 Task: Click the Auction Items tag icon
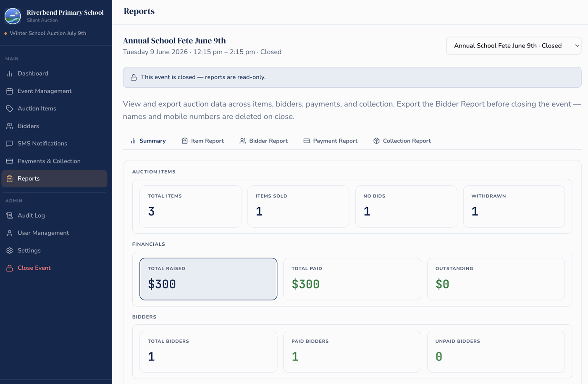point(10,108)
